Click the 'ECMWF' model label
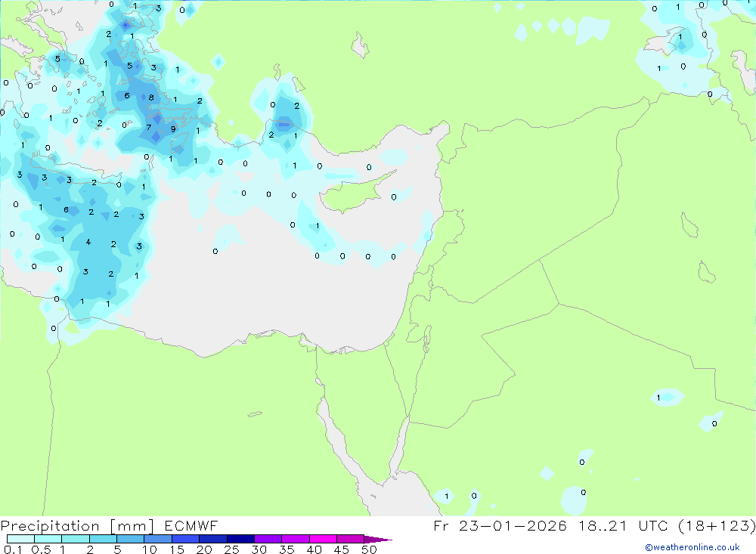The height and width of the screenshot is (554, 756). point(191,526)
